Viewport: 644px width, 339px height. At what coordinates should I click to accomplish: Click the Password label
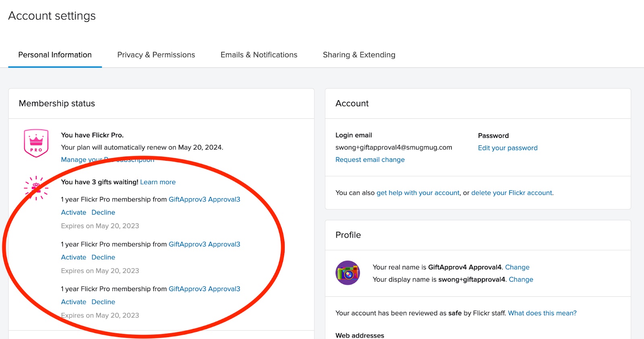click(x=493, y=136)
